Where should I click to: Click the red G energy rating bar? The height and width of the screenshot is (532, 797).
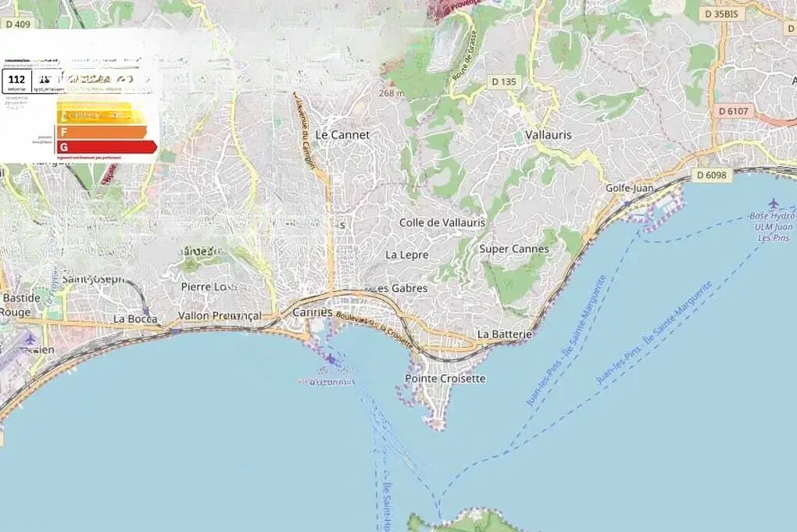107,148
